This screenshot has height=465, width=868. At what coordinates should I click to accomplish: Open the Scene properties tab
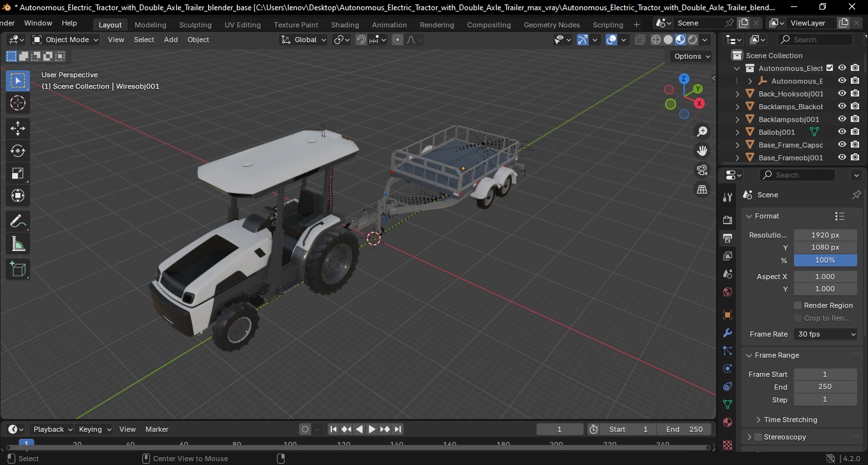pos(728,274)
